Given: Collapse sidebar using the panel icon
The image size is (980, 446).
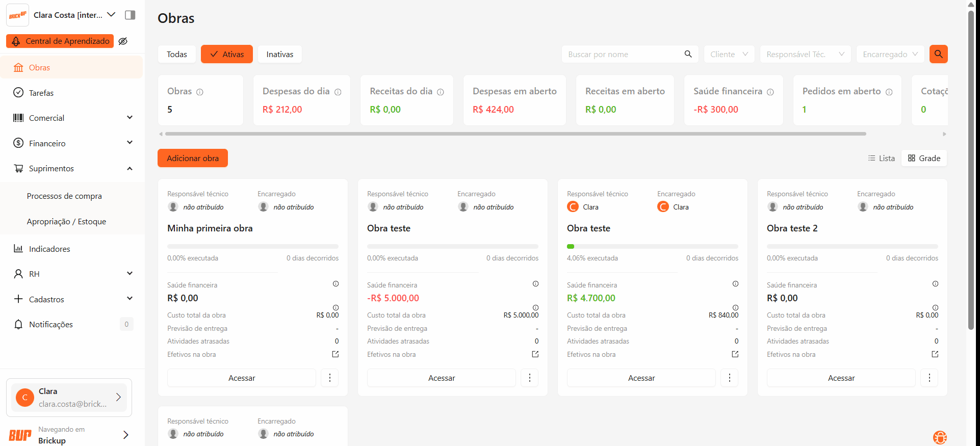Looking at the screenshot, I should (x=130, y=15).
